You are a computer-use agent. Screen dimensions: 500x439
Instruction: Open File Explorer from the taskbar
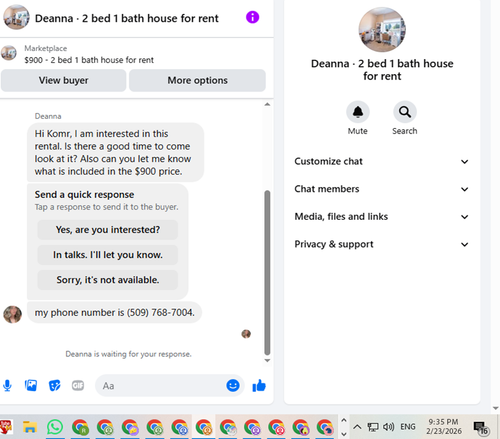[x=30, y=427]
